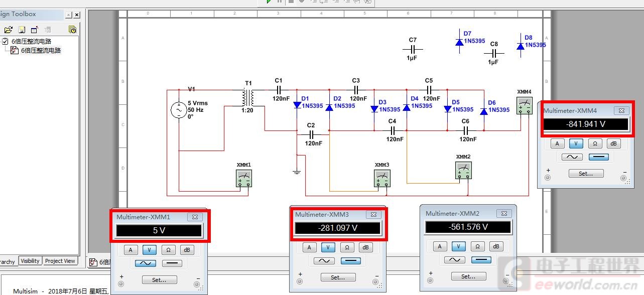Click the save icon in Design Toolbox
644x295 pixels.
(22, 30)
